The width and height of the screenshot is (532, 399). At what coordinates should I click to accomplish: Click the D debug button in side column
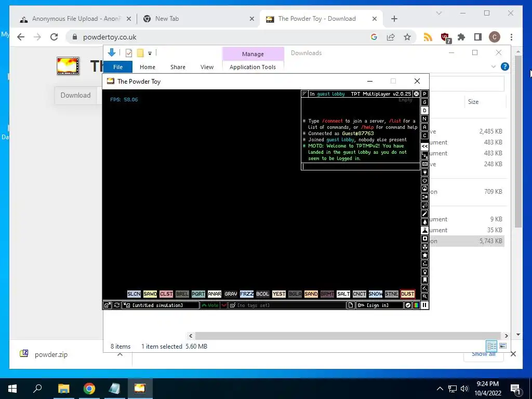[424, 111]
